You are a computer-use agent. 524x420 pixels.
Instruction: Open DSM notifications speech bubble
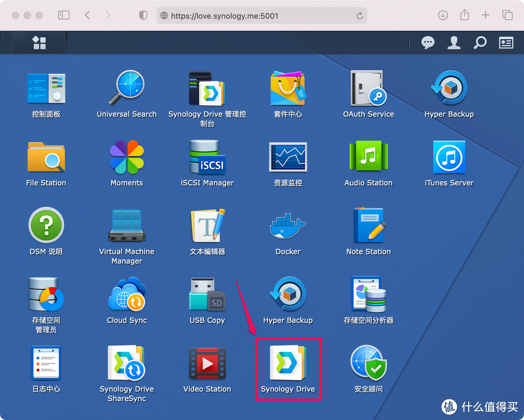tap(428, 43)
